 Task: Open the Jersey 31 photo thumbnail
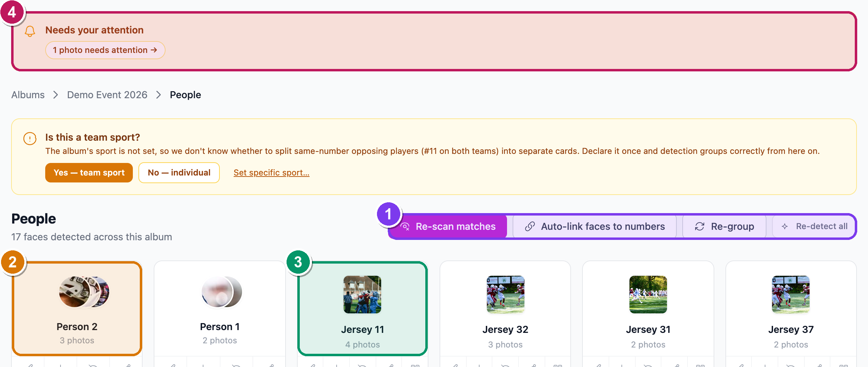648,295
